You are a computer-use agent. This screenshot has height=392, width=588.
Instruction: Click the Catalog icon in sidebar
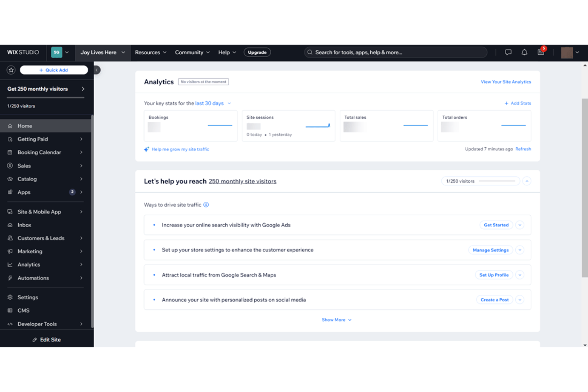tap(10, 179)
